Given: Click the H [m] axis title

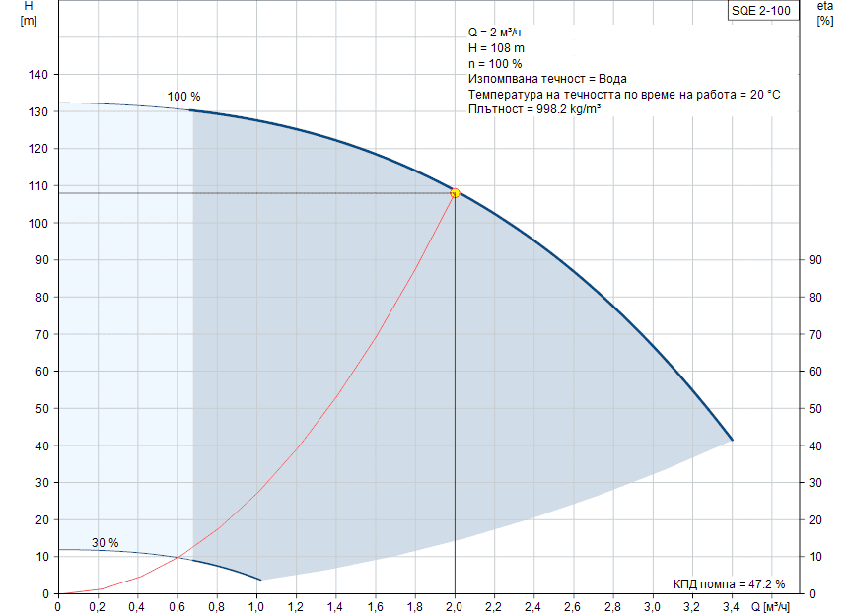Looking at the screenshot, I should (28, 14).
